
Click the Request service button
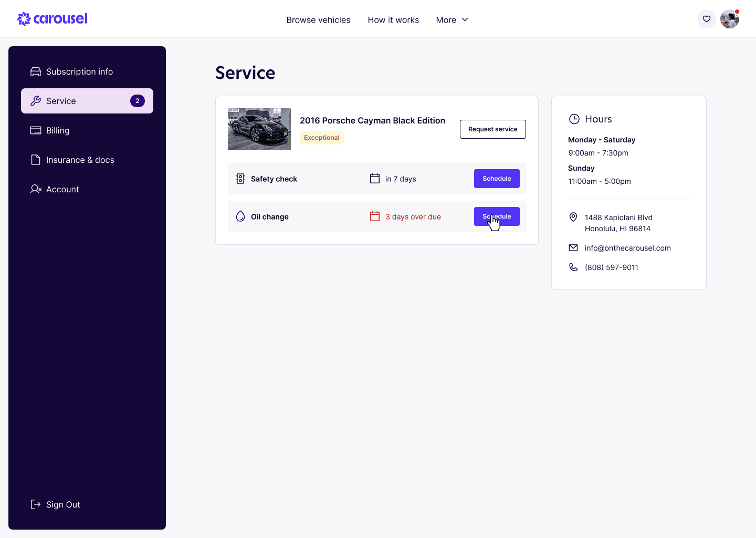pos(492,129)
